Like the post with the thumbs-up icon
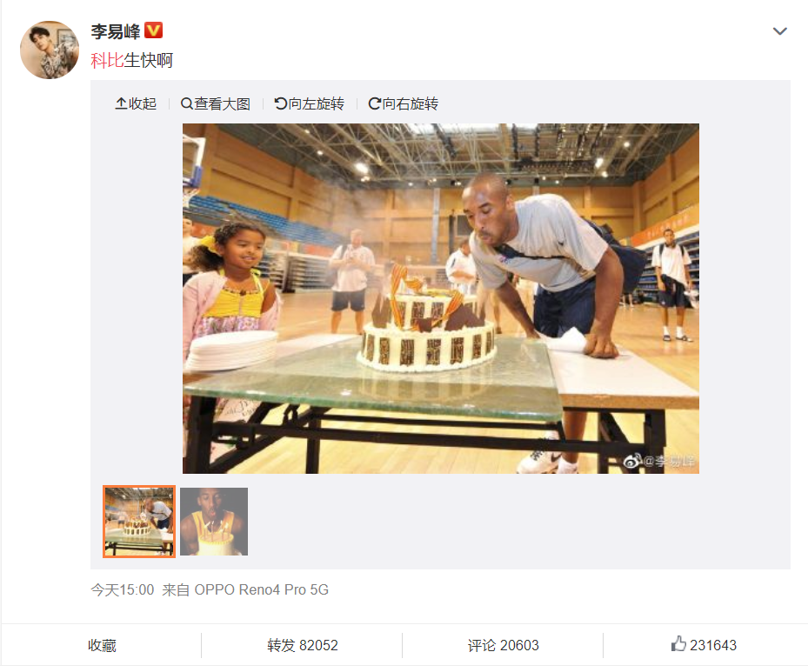 (678, 643)
